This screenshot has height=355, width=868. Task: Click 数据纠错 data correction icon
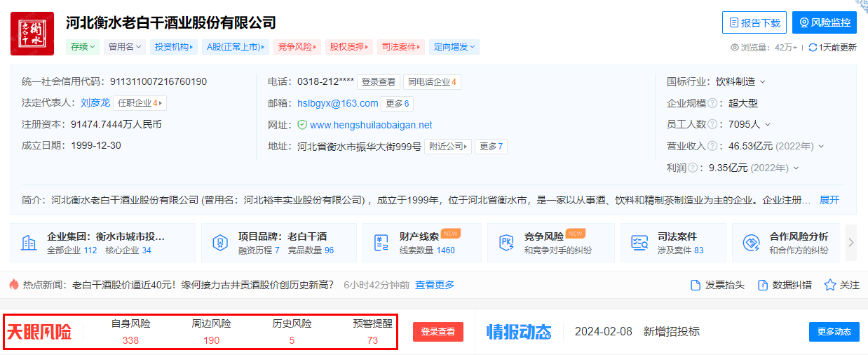coord(763,286)
